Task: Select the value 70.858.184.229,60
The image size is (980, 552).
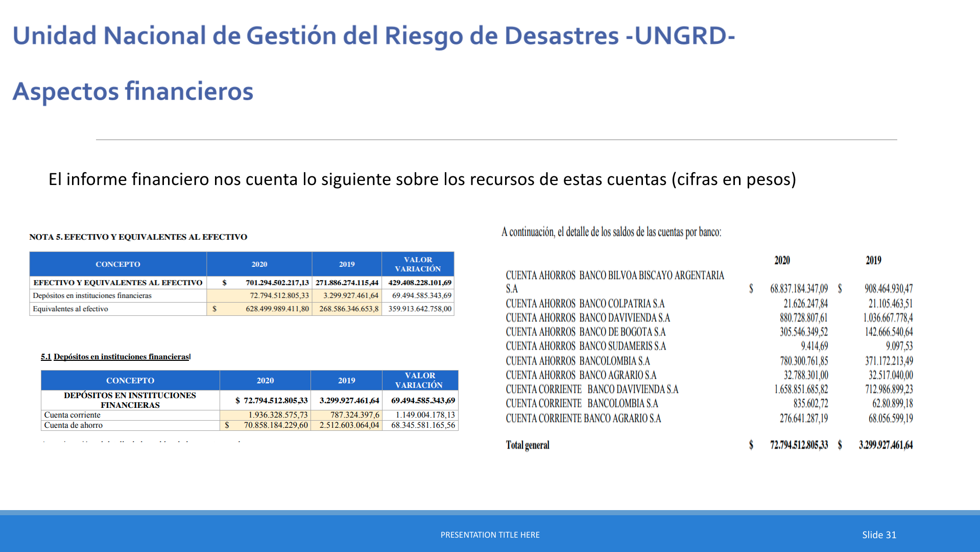Action: (x=276, y=425)
